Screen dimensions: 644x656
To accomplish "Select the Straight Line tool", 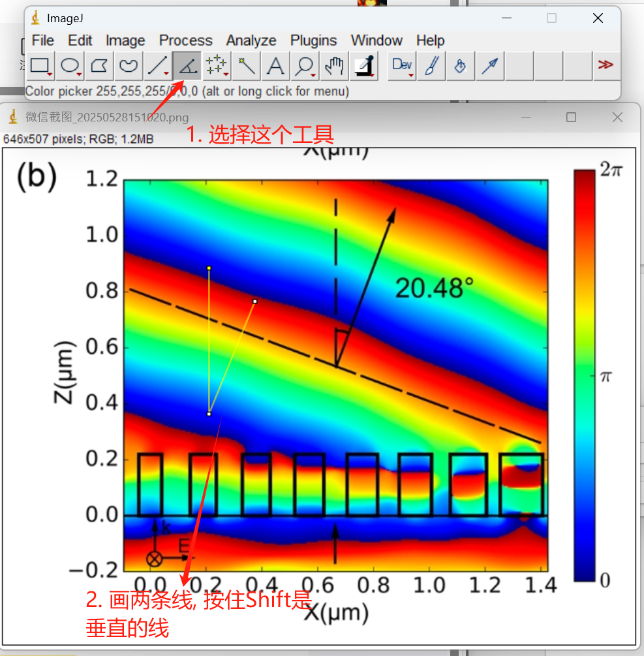I will tap(158, 66).
